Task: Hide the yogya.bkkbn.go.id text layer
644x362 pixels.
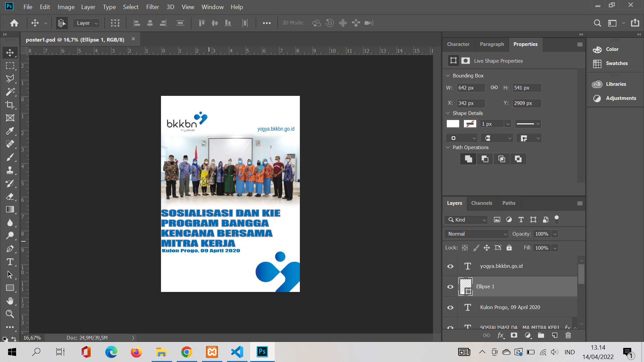Action: pos(450,266)
